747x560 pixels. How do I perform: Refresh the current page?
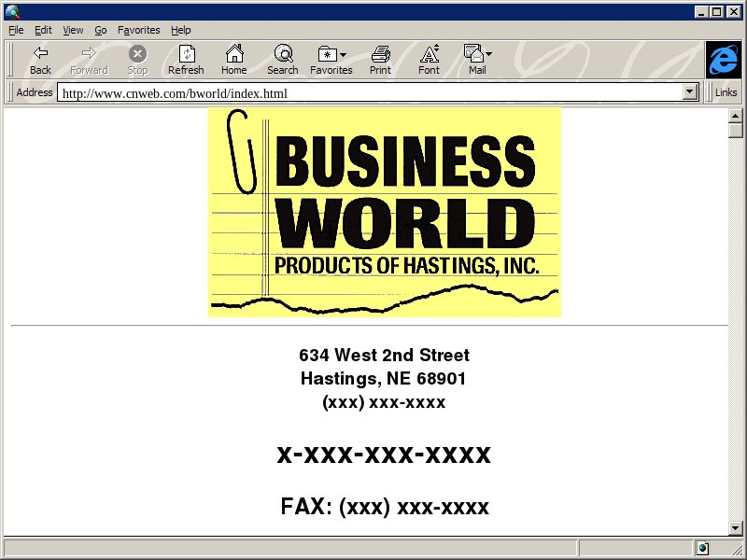(x=186, y=60)
